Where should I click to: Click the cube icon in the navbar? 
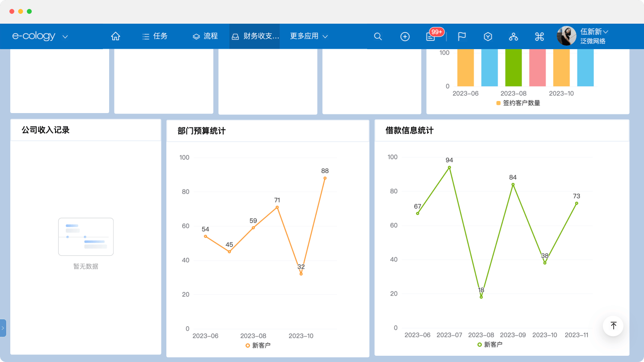[488, 37]
